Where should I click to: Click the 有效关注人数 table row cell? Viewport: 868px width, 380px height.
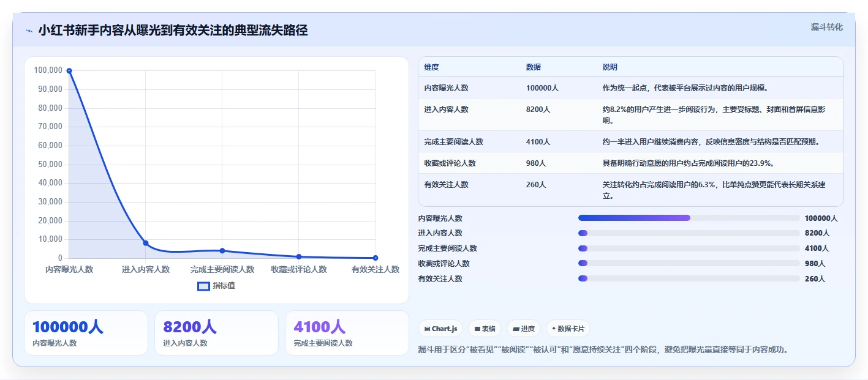pyautogui.click(x=447, y=184)
